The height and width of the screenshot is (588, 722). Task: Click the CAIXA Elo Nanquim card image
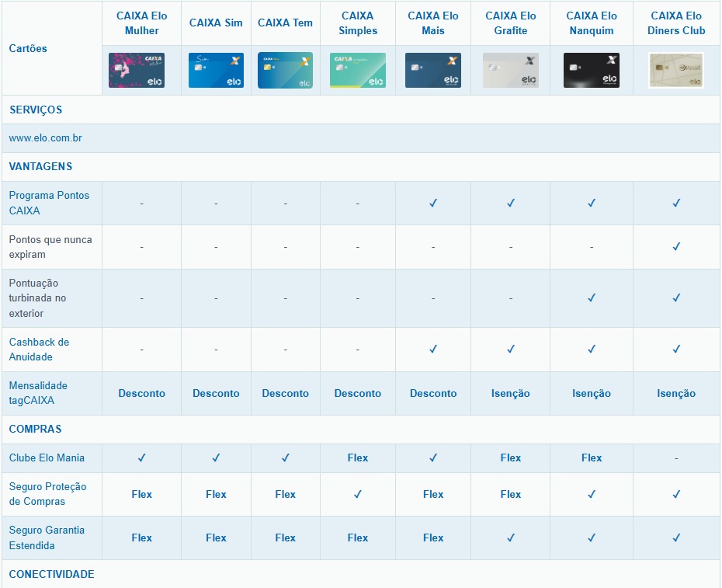pyautogui.click(x=591, y=71)
